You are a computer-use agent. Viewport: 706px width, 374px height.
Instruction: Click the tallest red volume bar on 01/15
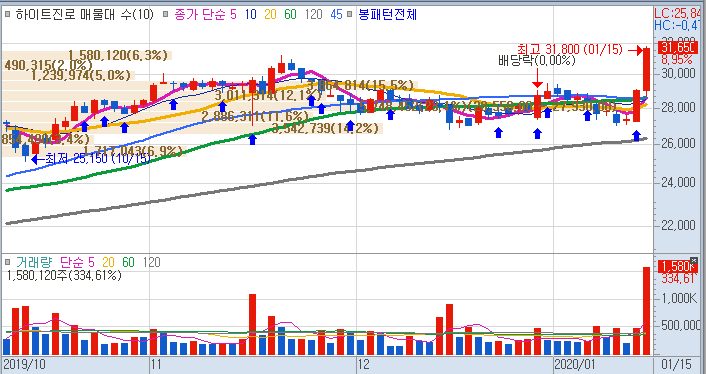[646, 311]
